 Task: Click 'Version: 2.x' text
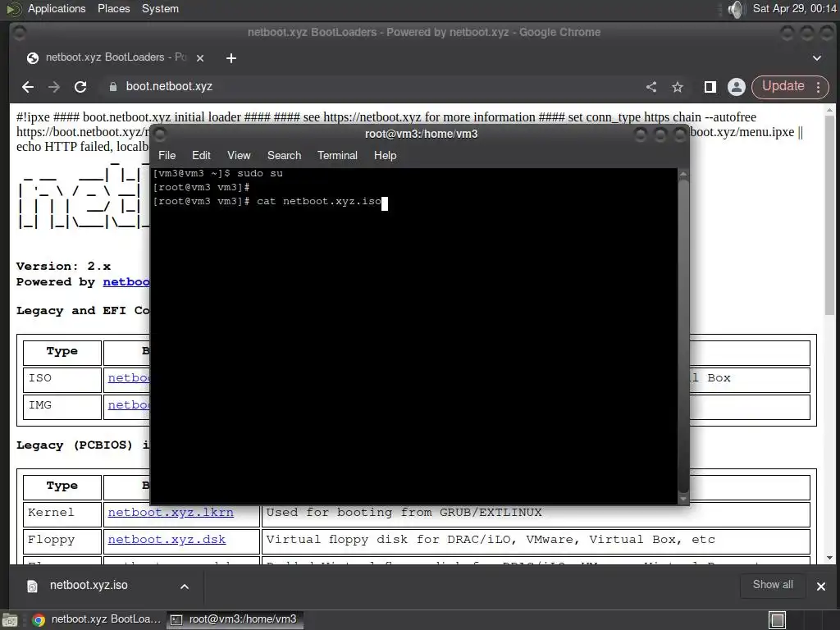click(63, 267)
